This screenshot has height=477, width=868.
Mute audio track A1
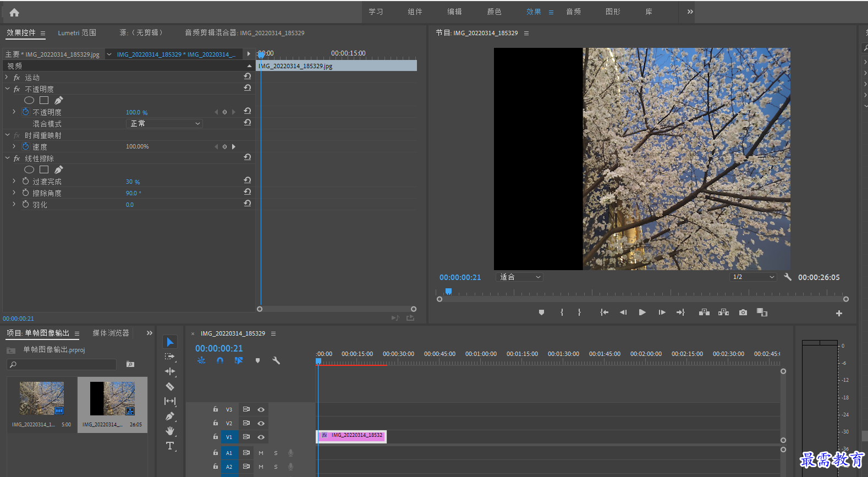click(x=261, y=453)
